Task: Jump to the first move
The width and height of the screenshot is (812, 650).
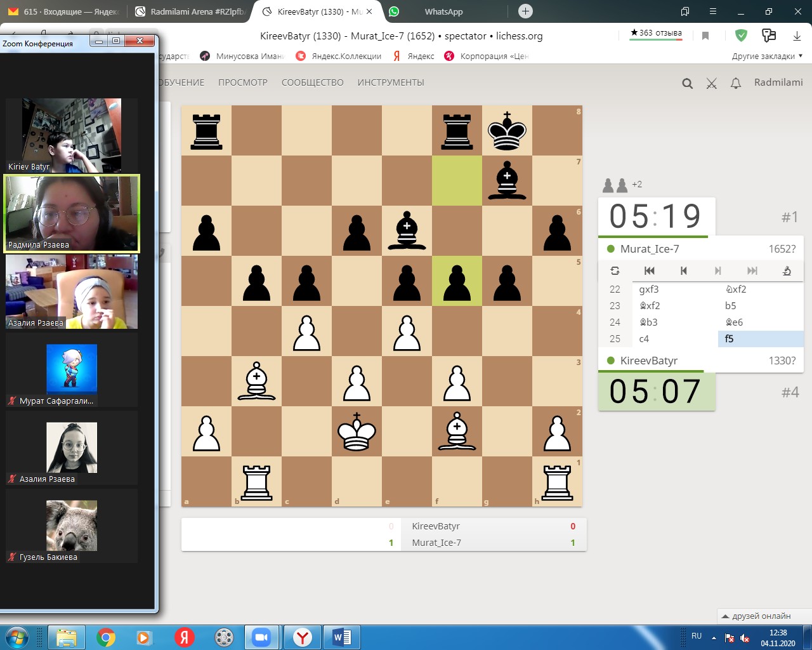Action: (x=649, y=270)
